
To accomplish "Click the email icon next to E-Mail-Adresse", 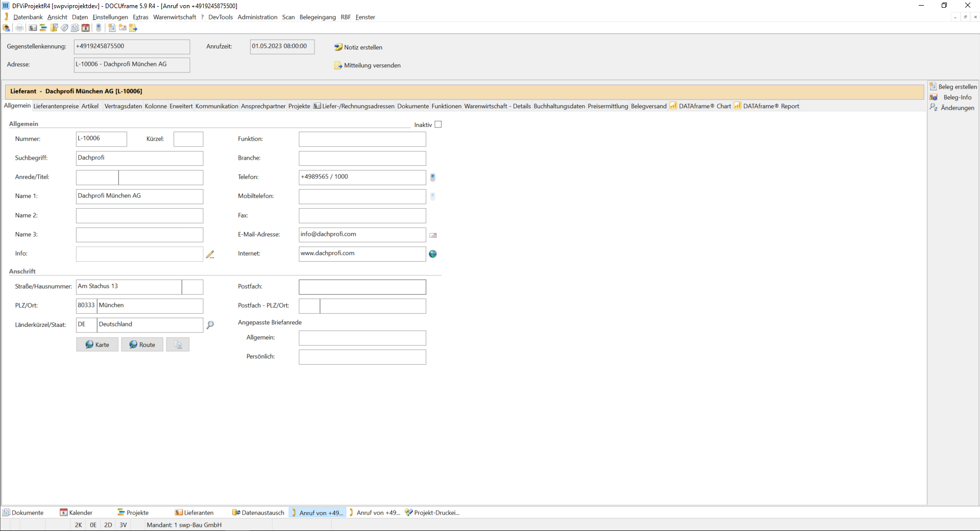I will (x=433, y=235).
